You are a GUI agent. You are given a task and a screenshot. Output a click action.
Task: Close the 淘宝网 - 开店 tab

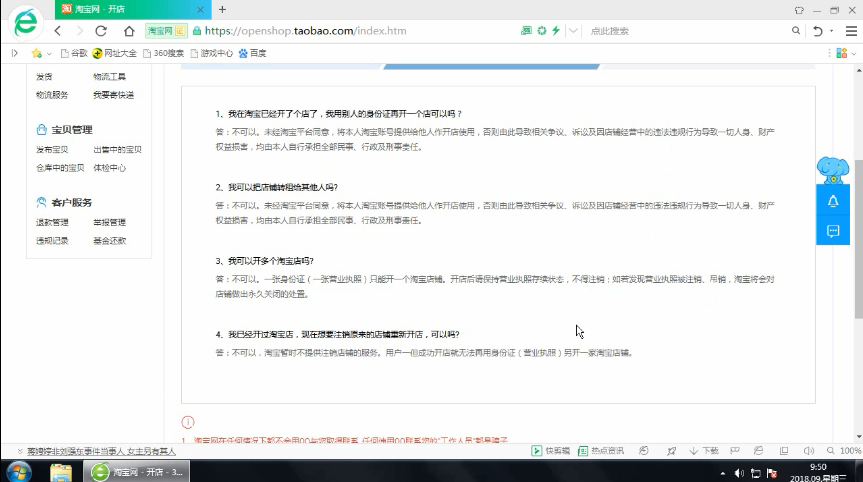(x=200, y=9)
